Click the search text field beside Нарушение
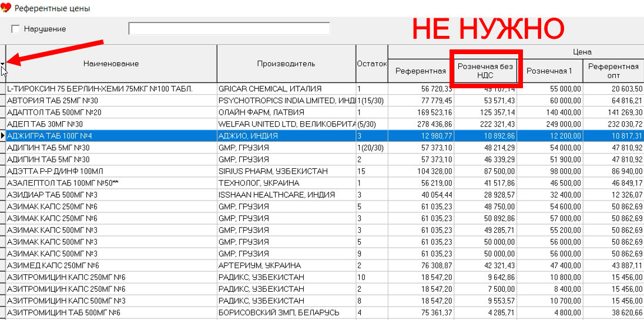This screenshot has height=320, width=644. pyautogui.click(x=229, y=29)
